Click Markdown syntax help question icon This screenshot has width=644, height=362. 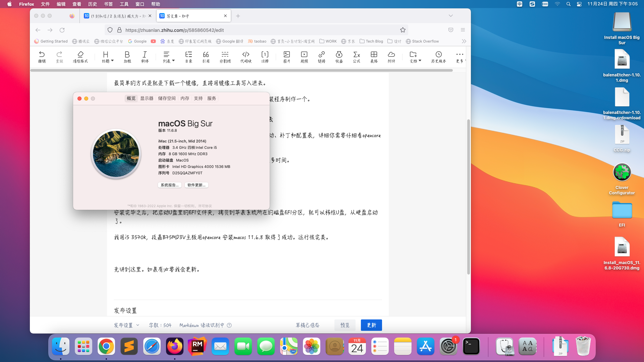coord(229,325)
